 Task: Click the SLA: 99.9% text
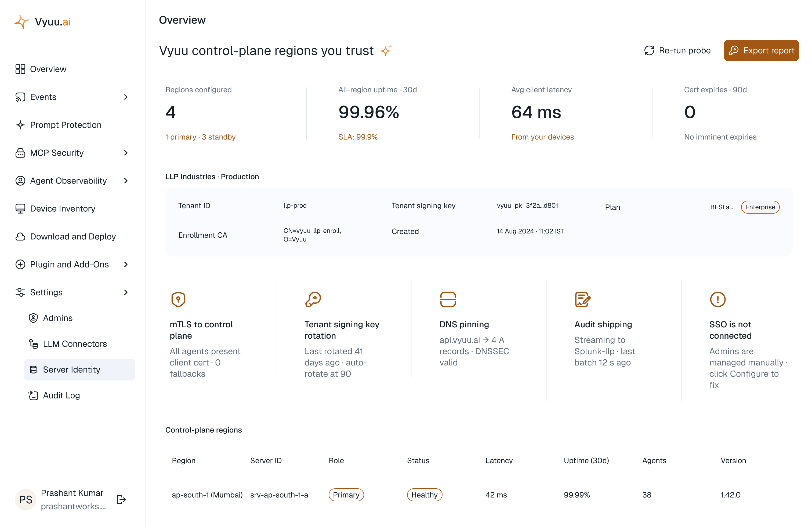(x=358, y=137)
